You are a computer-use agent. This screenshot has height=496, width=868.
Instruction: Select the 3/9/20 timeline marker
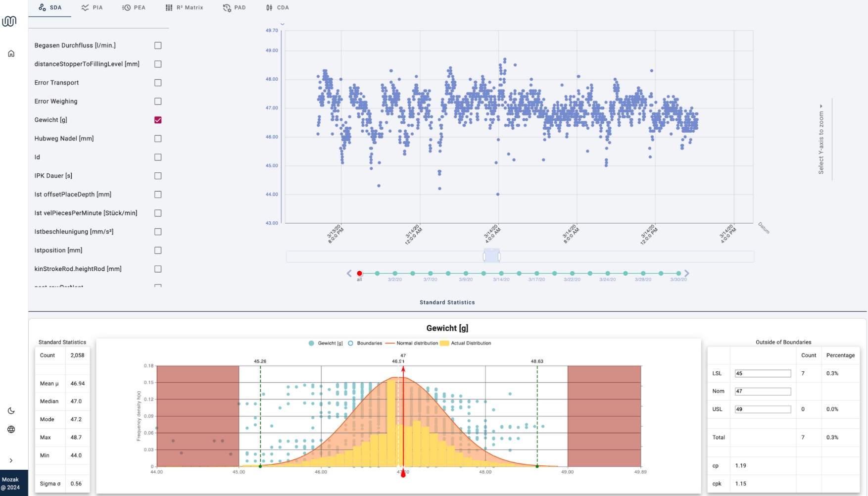tap(466, 273)
